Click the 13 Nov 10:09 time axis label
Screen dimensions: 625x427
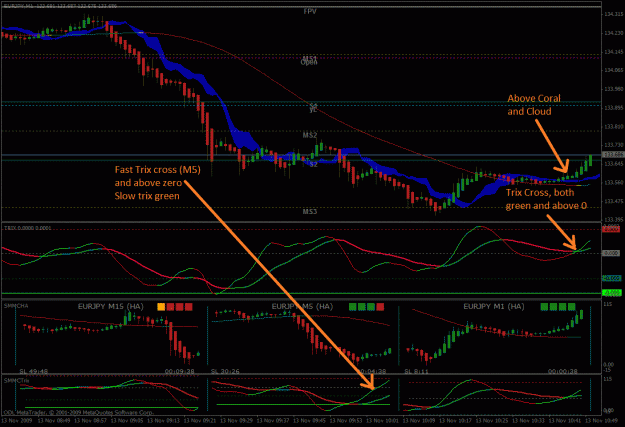coord(419,421)
